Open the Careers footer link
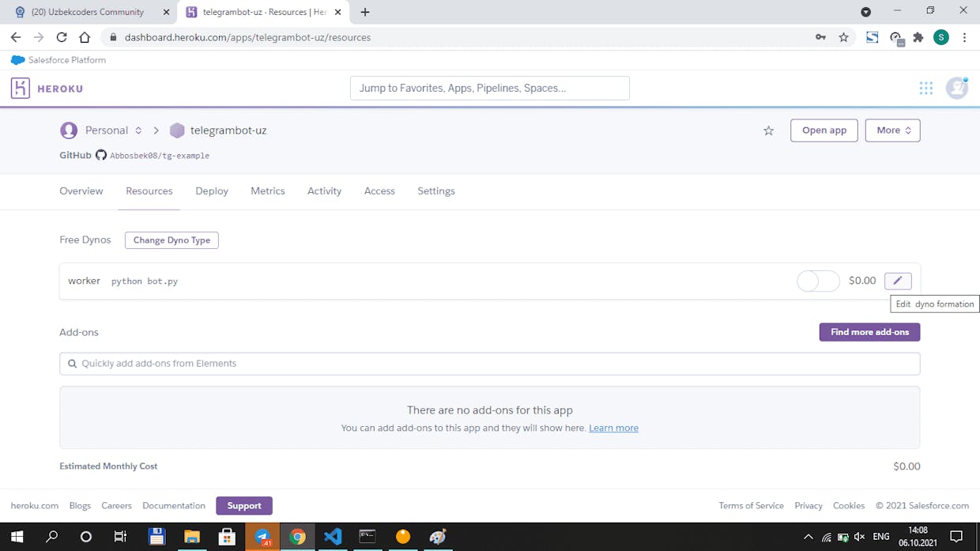The width and height of the screenshot is (980, 551). point(117,506)
